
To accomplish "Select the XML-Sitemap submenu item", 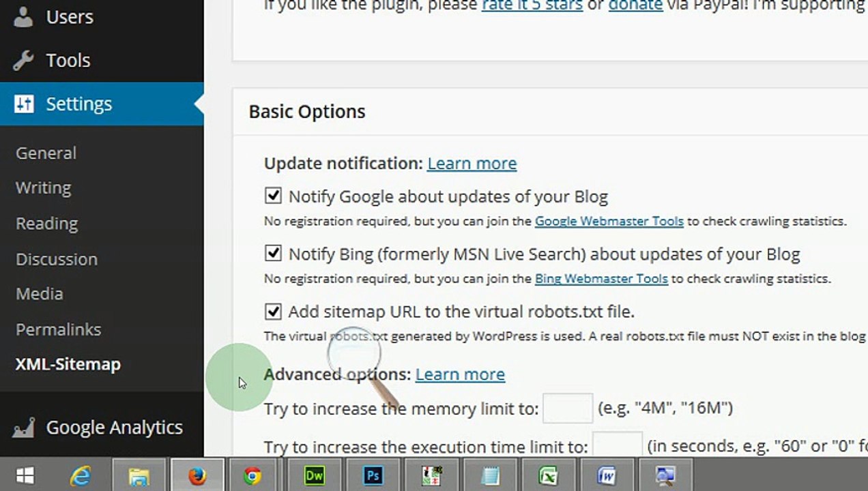I will [x=68, y=364].
